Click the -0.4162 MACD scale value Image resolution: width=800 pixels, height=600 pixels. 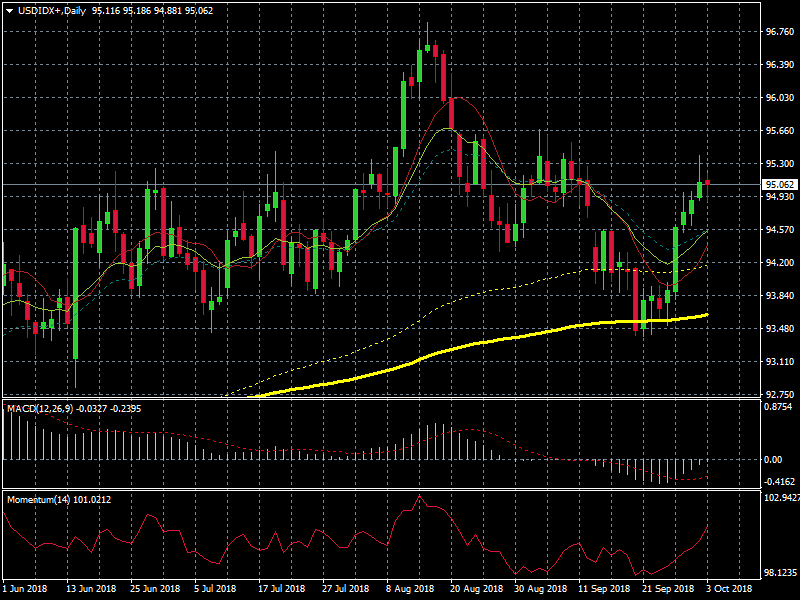point(778,481)
